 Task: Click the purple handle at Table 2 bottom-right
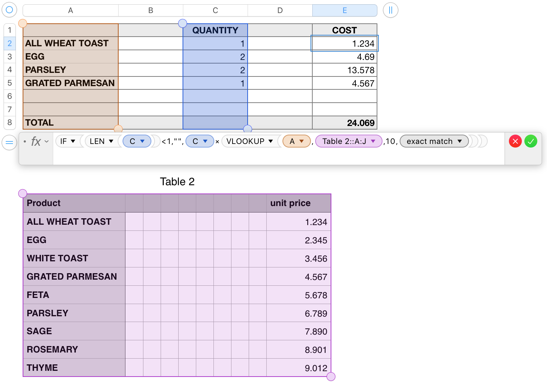click(x=331, y=377)
